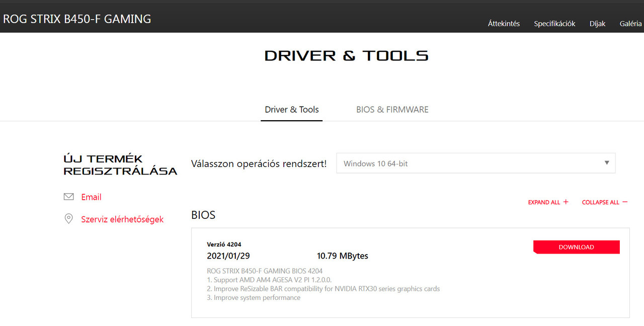Switch to the Driver & Tools tab
Viewport: 644px width, 326px height.
click(x=292, y=110)
